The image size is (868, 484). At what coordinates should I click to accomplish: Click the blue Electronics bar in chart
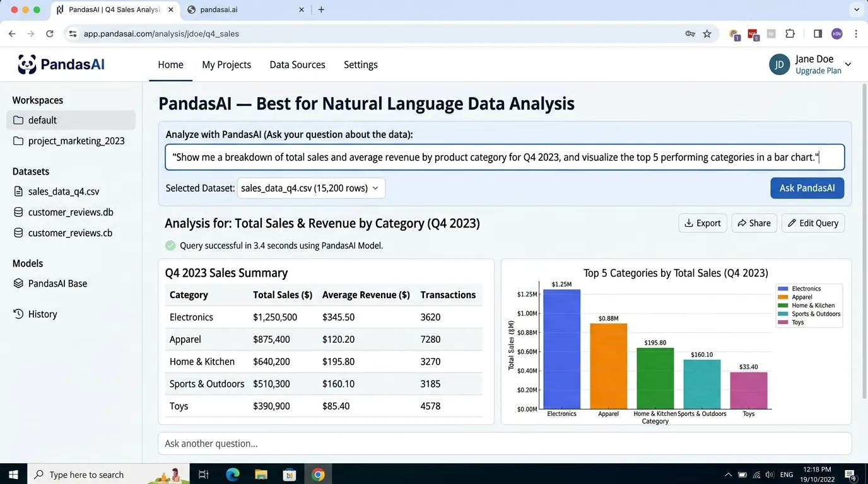pos(561,349)
